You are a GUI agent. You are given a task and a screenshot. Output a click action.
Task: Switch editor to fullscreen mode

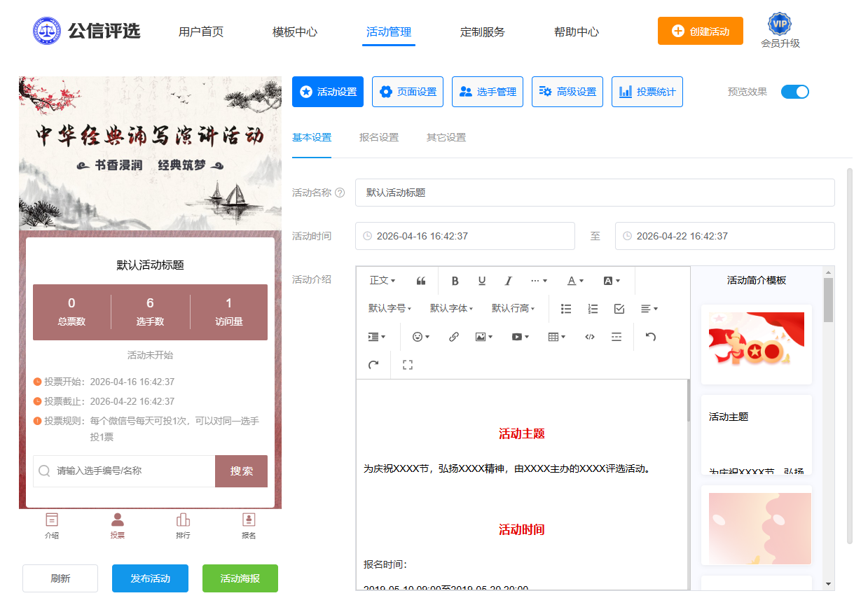408,365
